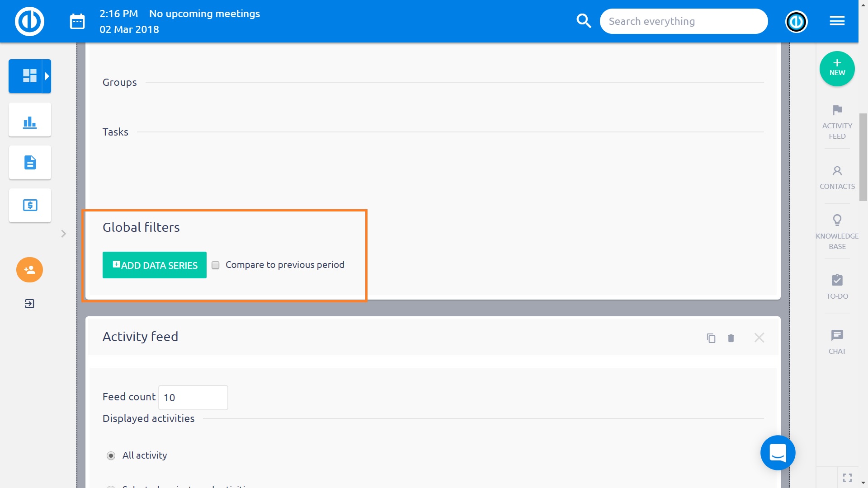Click the user profile avatar icon
Screen dimensions: 868x488
(x=796, y=21)
